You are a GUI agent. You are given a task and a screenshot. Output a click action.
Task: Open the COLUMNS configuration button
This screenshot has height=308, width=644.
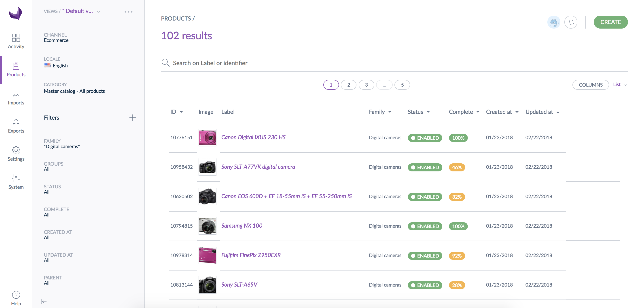pyautogui.click(x=591, y=85)
